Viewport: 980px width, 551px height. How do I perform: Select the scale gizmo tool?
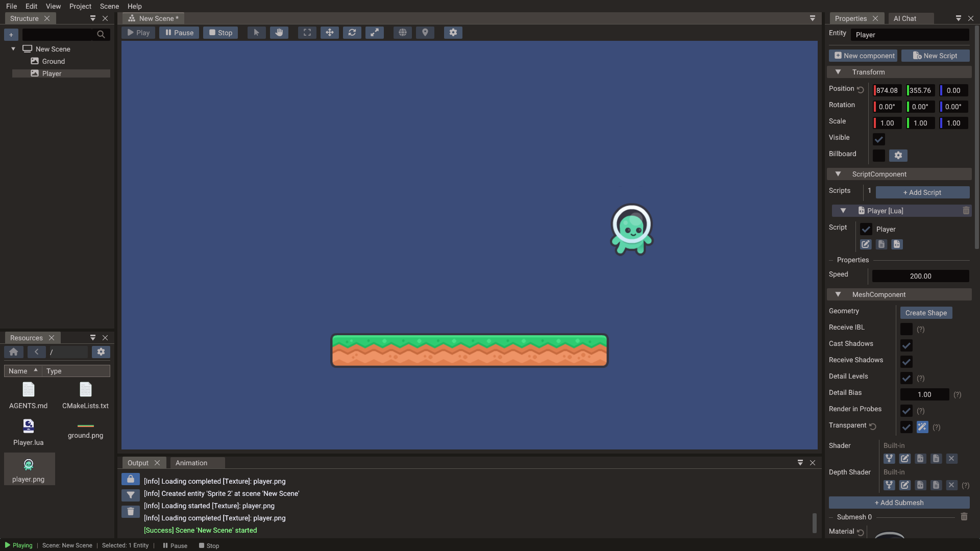click(375, 33)
